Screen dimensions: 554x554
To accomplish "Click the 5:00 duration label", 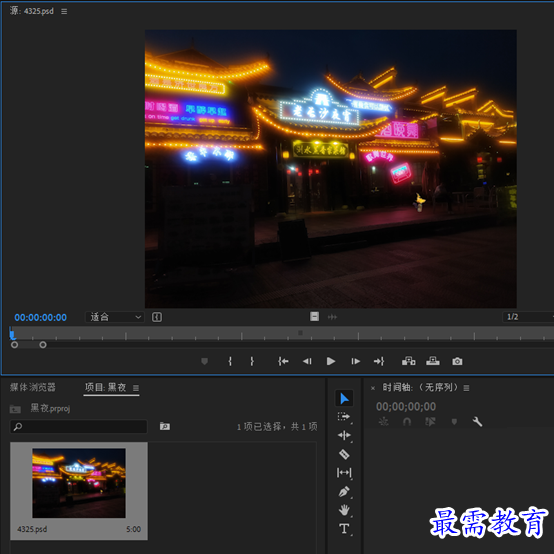I will [x=133, y=529].
